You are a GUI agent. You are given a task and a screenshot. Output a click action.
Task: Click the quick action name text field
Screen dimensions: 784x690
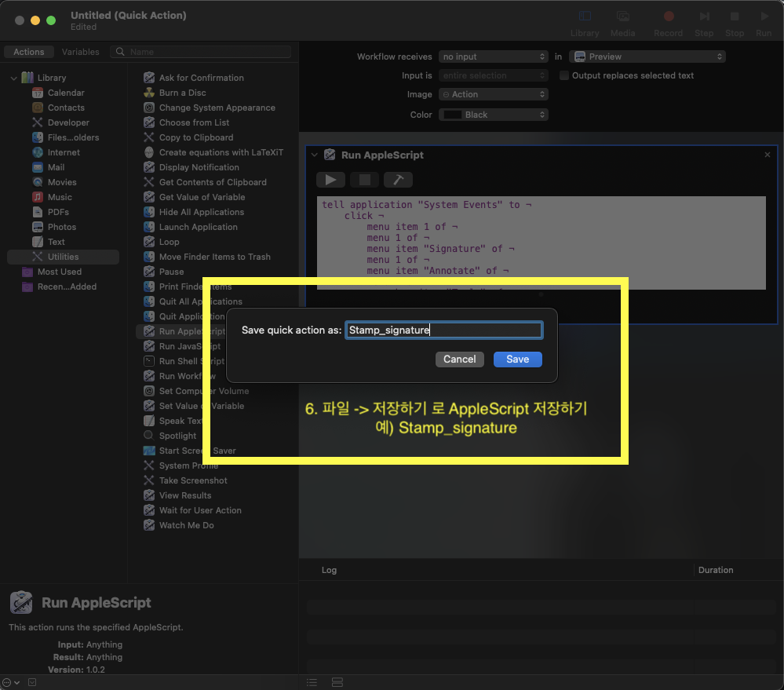(443, 330)
